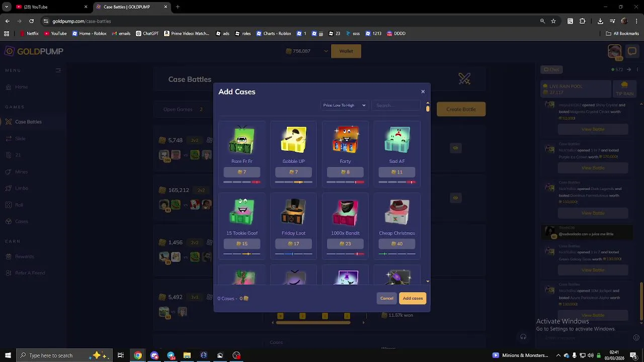View Battle for Purple Ice Crown message
This screenshot has height=362, width=644.
click(593, 168)
